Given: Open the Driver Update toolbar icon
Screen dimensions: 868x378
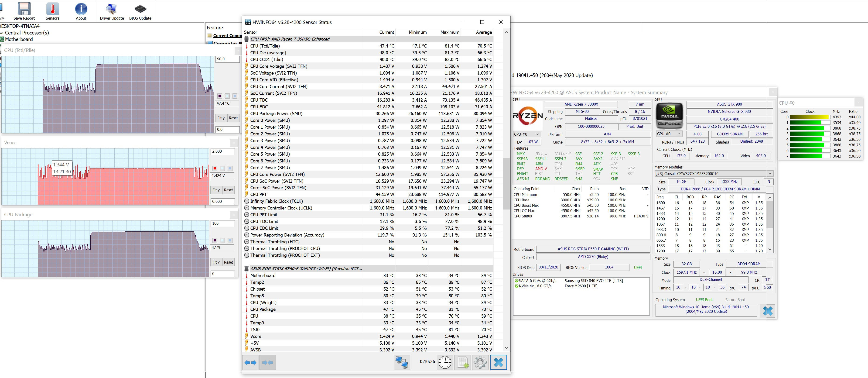Looking at the screenshot, I should 112,11.
